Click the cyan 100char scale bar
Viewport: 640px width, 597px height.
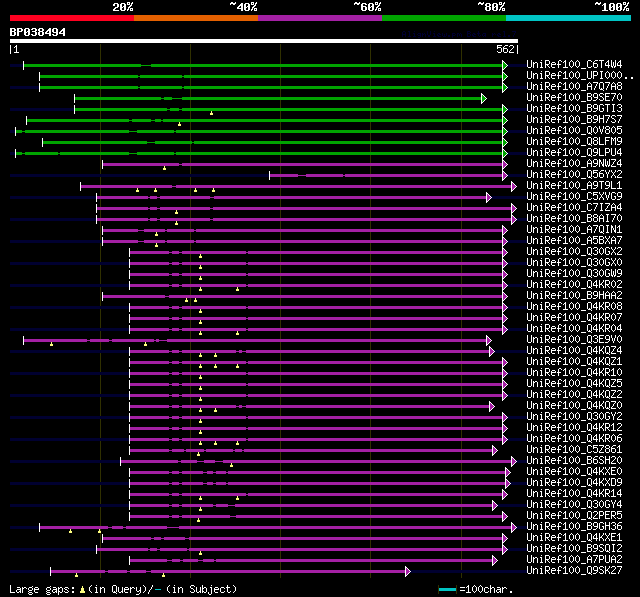click(x=448, y=590)
